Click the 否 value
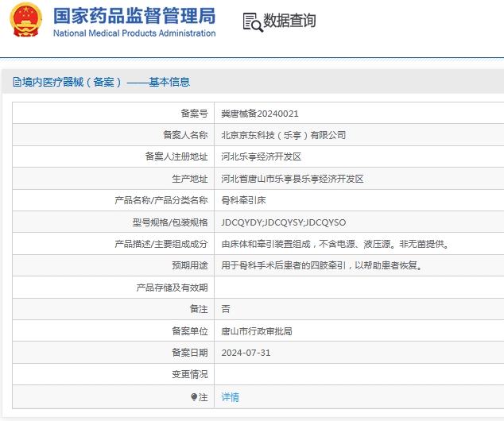 click(x=226, y=309)
